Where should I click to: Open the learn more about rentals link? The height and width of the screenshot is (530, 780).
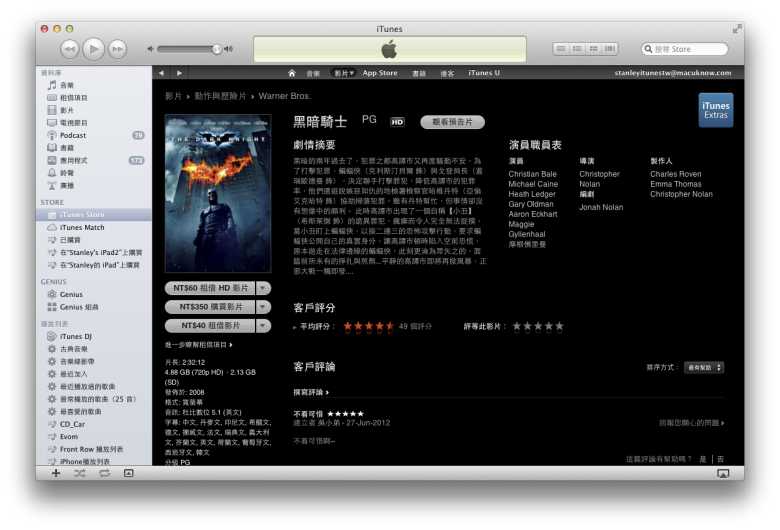[x=198, y=344]
